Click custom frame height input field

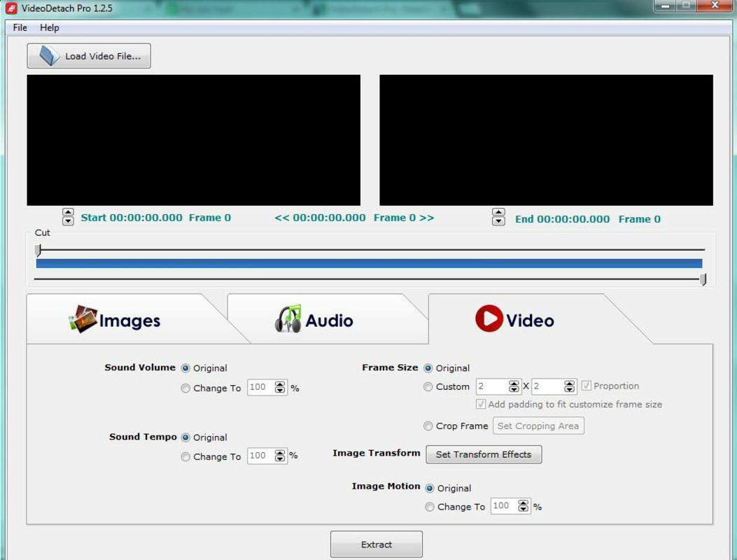coord(547,386)
